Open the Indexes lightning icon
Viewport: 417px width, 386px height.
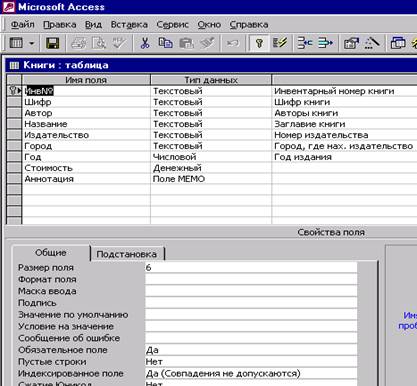(279, 43)
